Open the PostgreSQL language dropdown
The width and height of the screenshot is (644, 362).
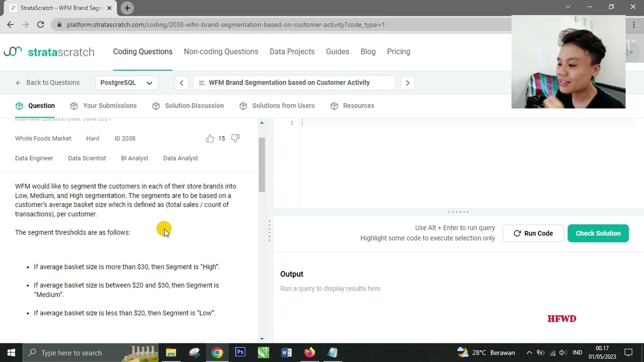point(126,83)
